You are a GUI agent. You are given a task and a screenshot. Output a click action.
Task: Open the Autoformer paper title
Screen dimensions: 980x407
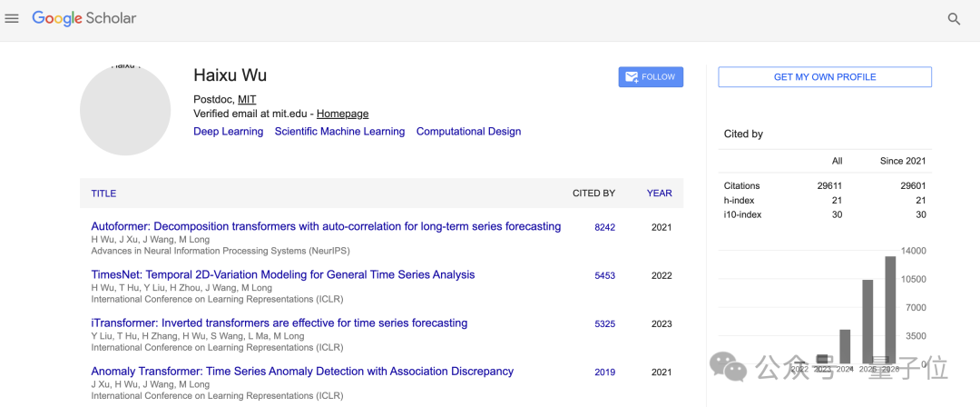point(327,226)
